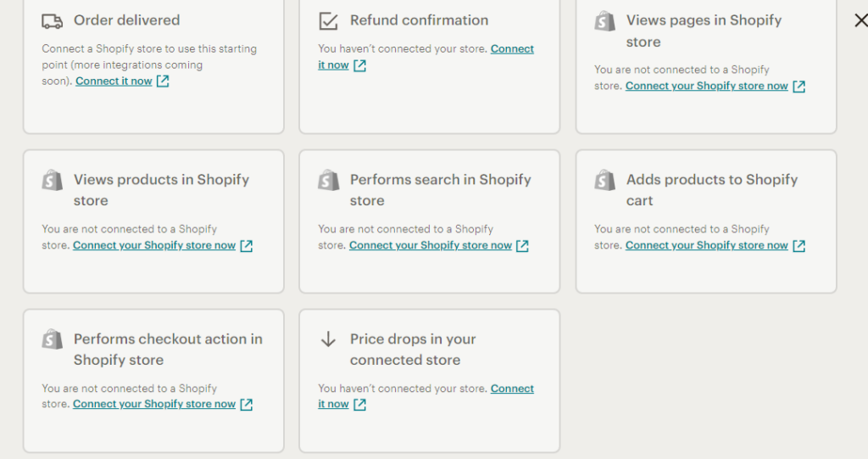
Task: Follow Connect your Shopify store link, Views pages
Action: click(706, 86)
